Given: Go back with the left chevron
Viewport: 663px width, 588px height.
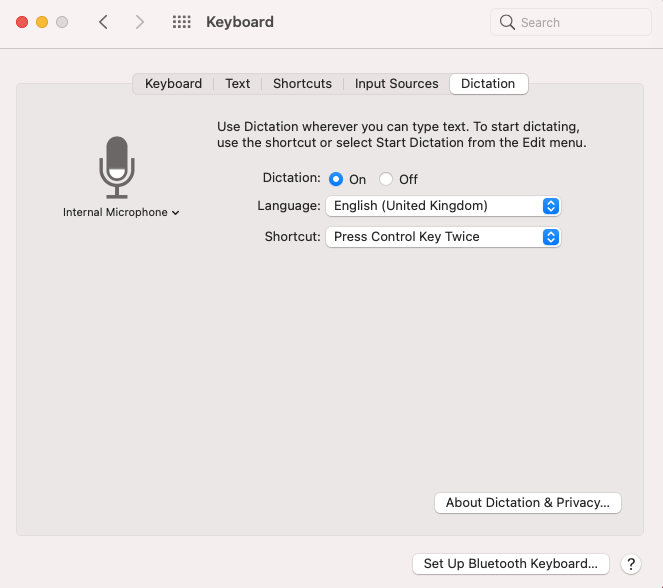Looking at the screenshot, I should (103, 22).
